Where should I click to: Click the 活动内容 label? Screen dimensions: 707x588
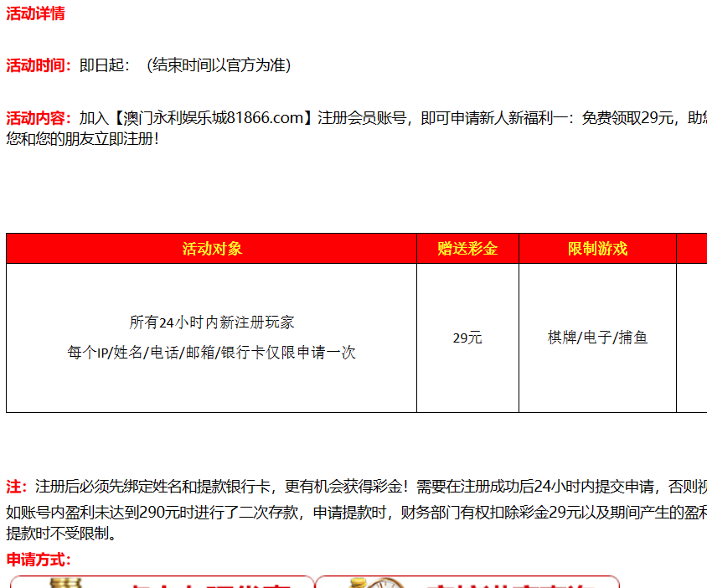[x=39, y=118]
